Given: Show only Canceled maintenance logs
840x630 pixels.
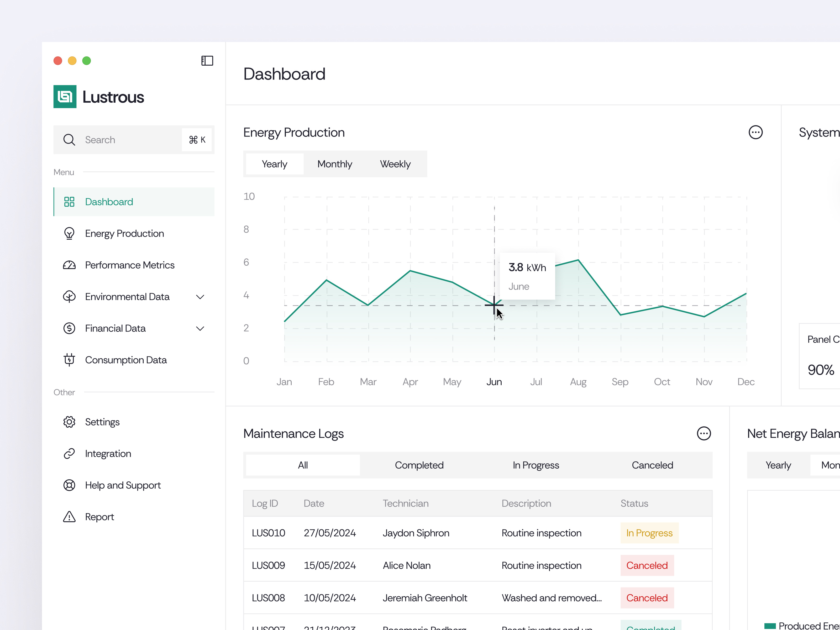Looking at the screenshot, I should point(652,465).
